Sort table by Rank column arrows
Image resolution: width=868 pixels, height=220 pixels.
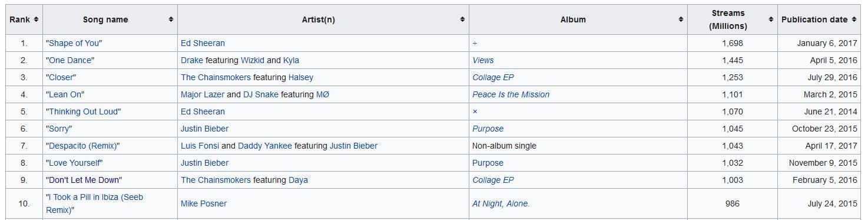click(36, 19)
